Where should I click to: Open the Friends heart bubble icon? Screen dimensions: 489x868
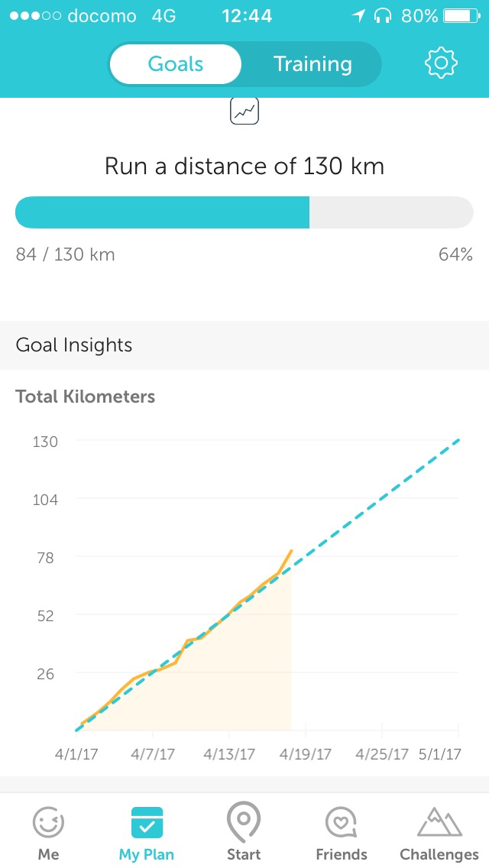342,823
